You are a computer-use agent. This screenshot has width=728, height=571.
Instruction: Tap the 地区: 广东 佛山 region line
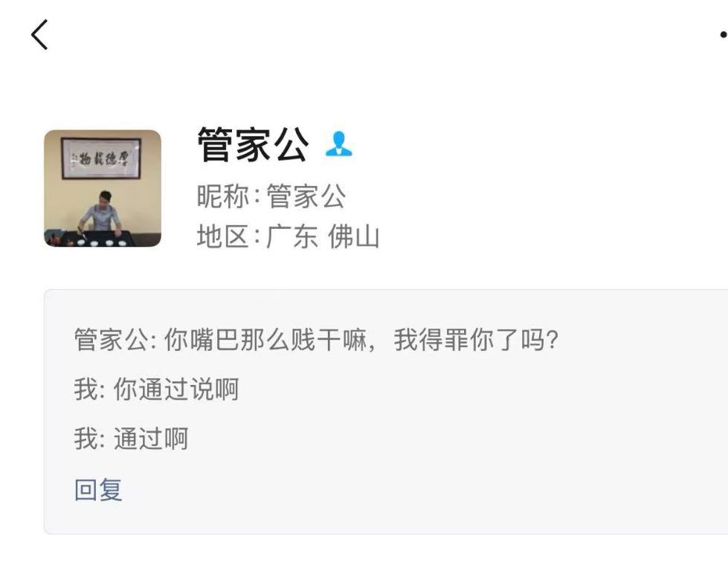pyautogui.click(x=289, y=236)
